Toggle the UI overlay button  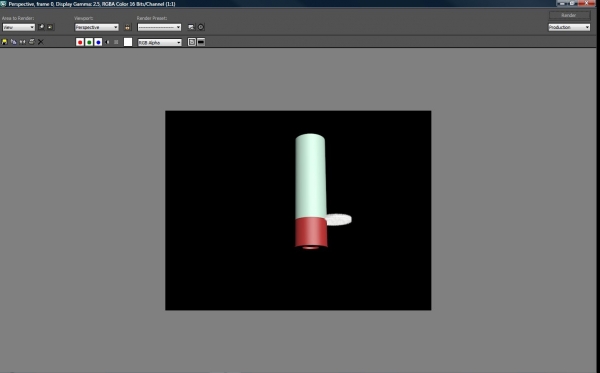click(192, 42)
